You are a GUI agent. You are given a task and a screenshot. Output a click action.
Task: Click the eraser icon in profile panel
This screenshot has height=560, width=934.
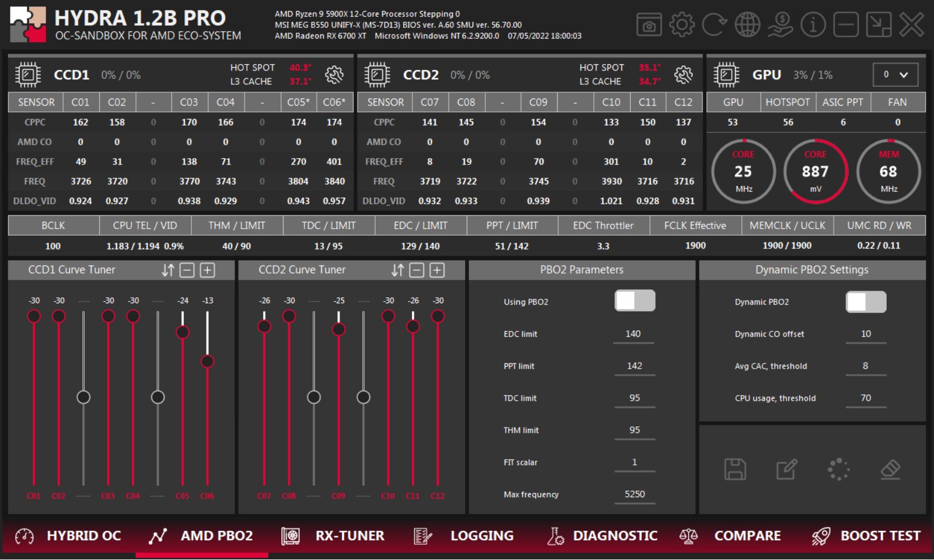tap(890, 469)
